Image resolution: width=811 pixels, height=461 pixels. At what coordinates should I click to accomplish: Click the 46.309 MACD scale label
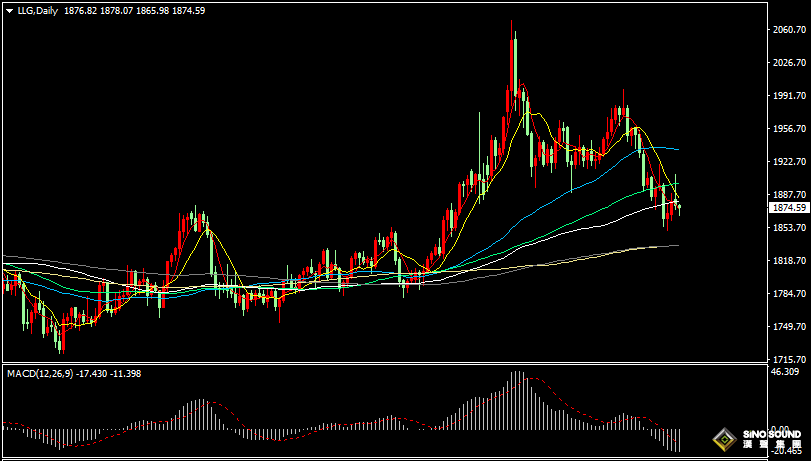[x=784, y=372]
